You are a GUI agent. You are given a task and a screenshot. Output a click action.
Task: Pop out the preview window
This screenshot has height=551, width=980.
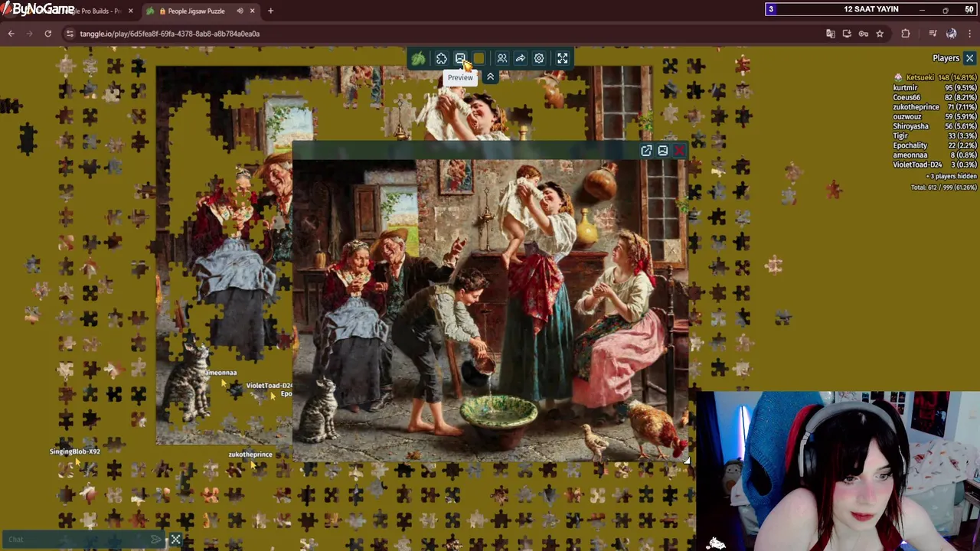click(x=646, y=151)
